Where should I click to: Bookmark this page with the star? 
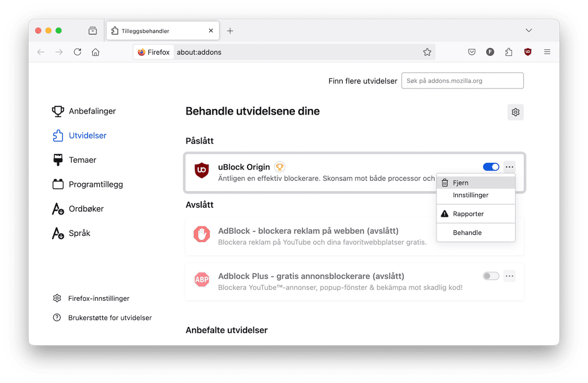coord(427,52)
